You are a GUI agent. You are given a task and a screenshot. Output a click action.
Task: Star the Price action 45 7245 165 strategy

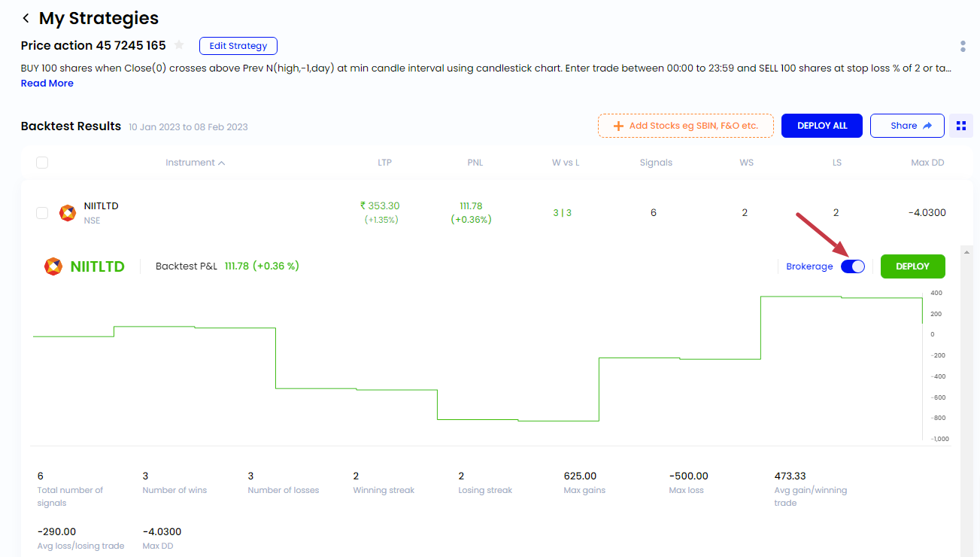pyautogui.click(x=179, y=45)
